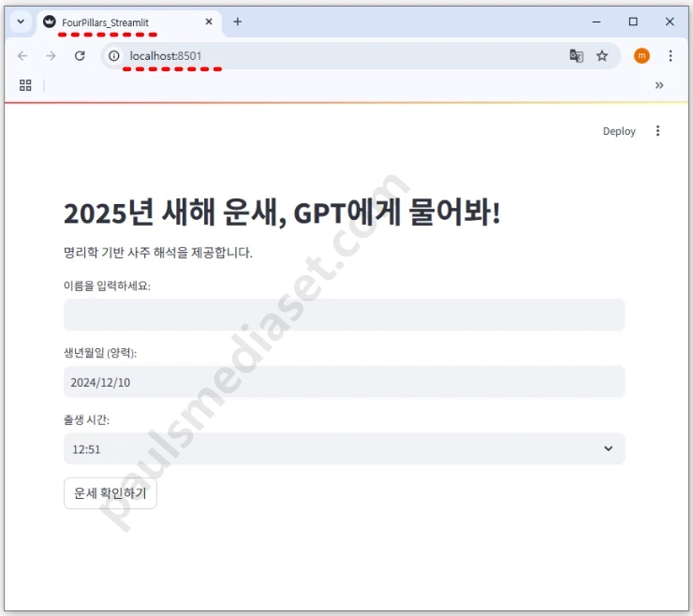The image size is (693, 616).
Task: Open the tab search dropdown arrow
Action: coord(21,22)
